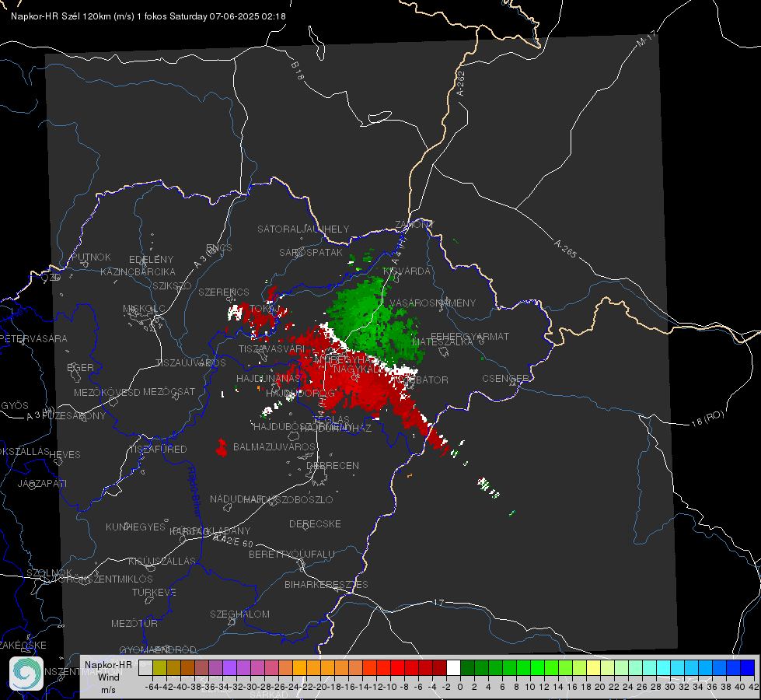This screenshot has width=761, height=700.
Task: Click the TISZAÚJVÁROS label
Action: pos(190,363)
